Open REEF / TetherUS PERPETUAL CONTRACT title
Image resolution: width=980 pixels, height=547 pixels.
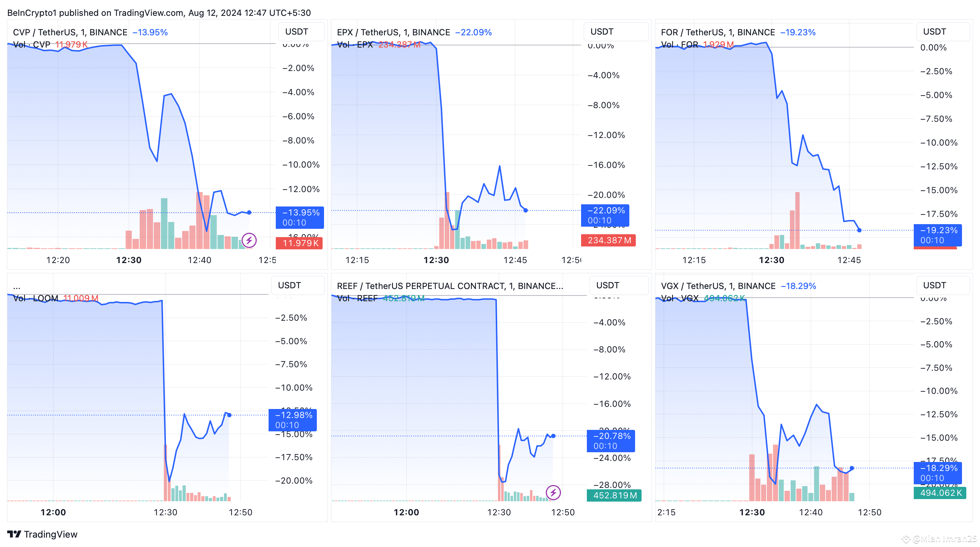click(450, 286)
